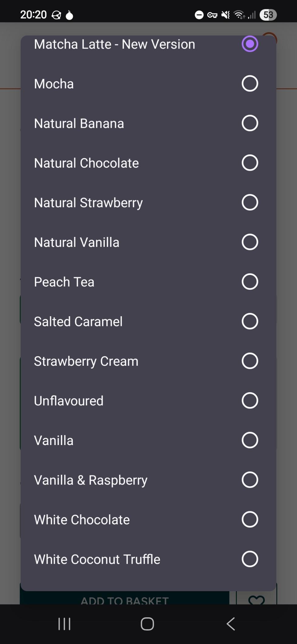Click the selected Matcha Latte radio button
297x644 pixels.
250,44
